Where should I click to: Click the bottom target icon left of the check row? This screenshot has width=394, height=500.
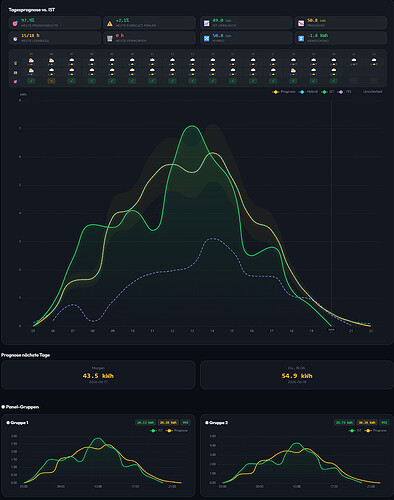point(15,81)
